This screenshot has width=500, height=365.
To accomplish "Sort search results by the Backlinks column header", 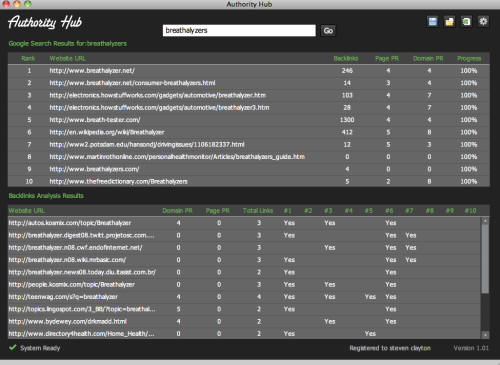I will [x=346, y=58].
